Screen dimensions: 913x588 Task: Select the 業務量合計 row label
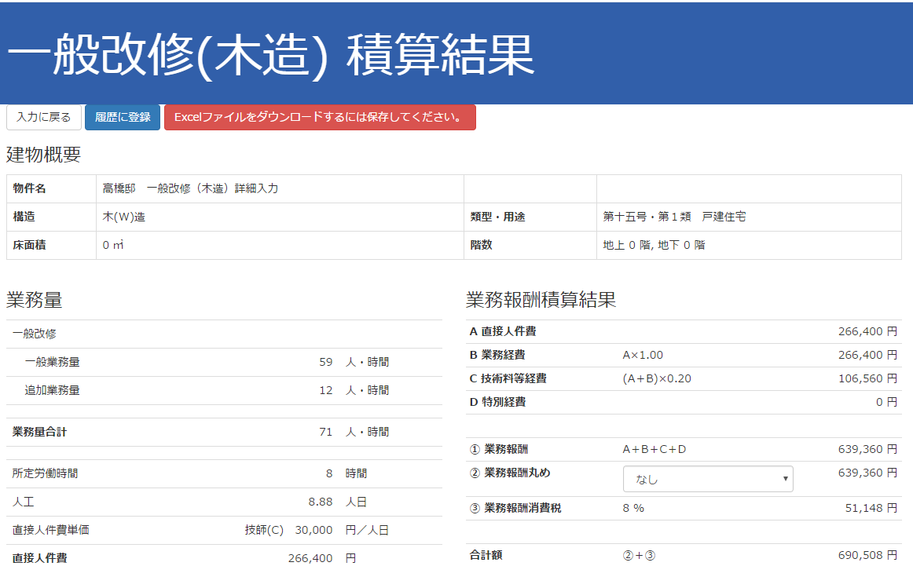pyautogui.click(x=39, y=432)
